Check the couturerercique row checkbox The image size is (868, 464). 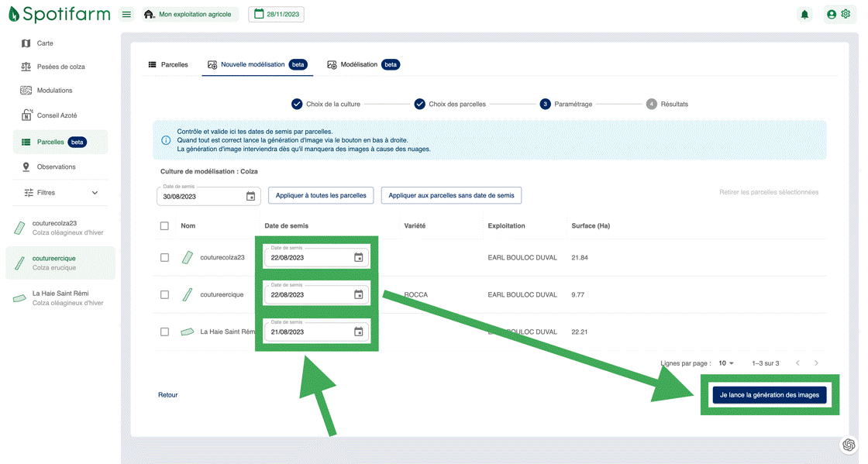pos(164,294)
